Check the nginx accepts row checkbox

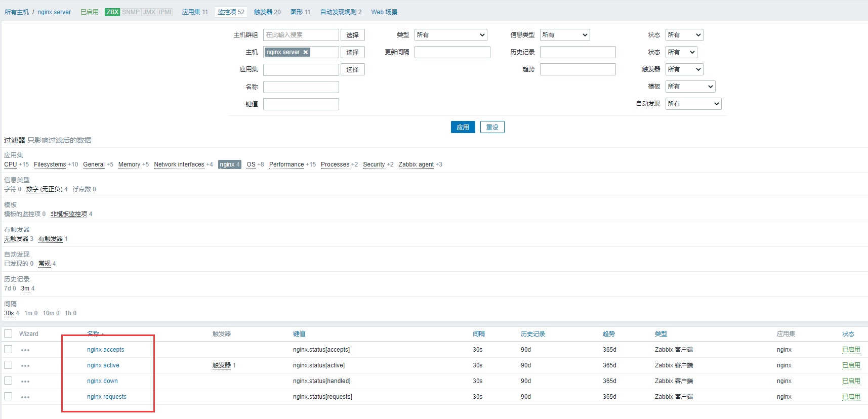click(8, 349)
